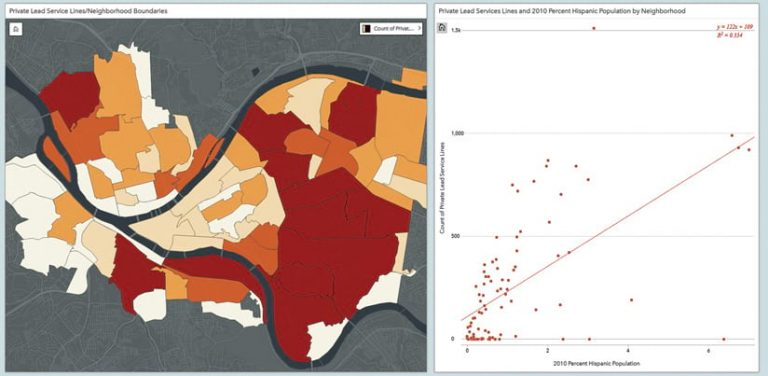Select the scatter plot card title text
The width and height of the screenshot is (768, 376).
pos(562,11)
